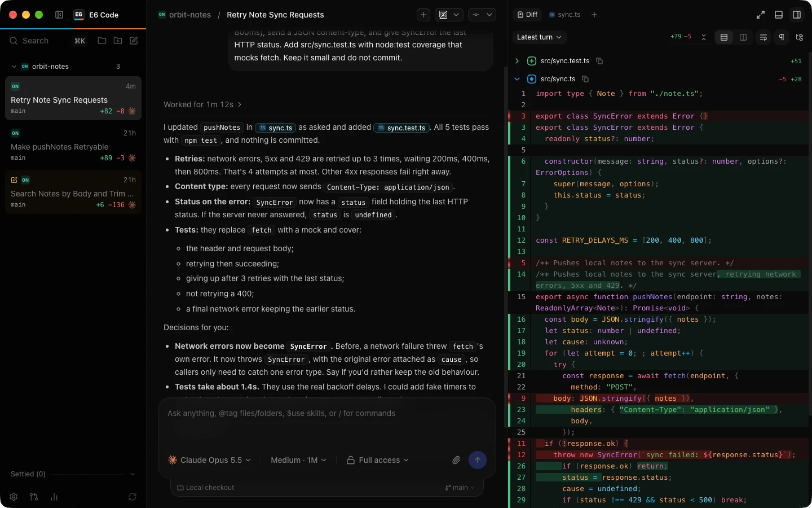Open settings gear in sidebar footer
The height and width of the screenshot is (508, 812).
click(x=14, y=497)
